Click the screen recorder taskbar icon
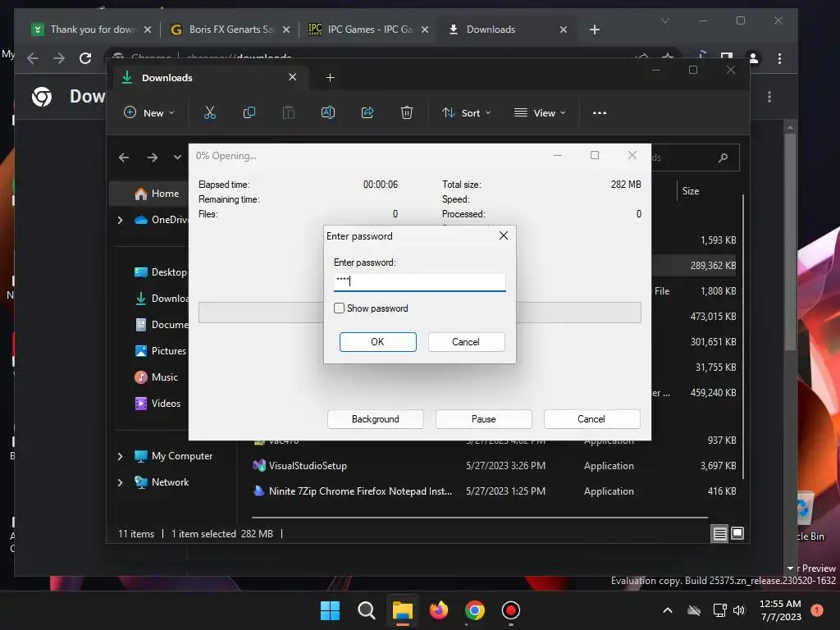The image size is (840, 630). pyautogui.click(x=510, y=610)
